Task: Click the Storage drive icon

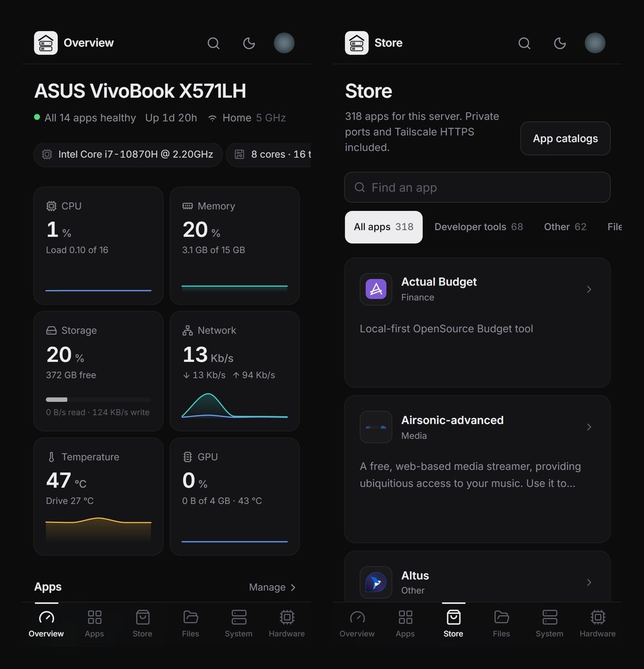Action: tap(51, 330)
